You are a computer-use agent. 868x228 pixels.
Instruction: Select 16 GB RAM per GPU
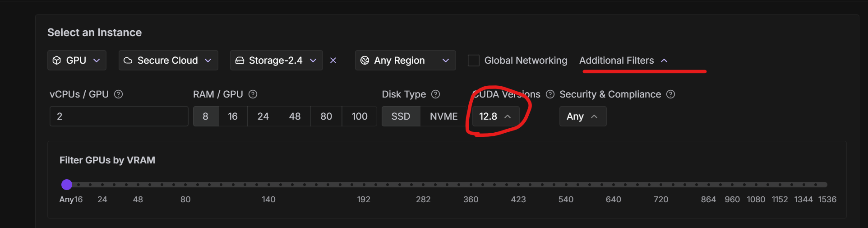233,116
